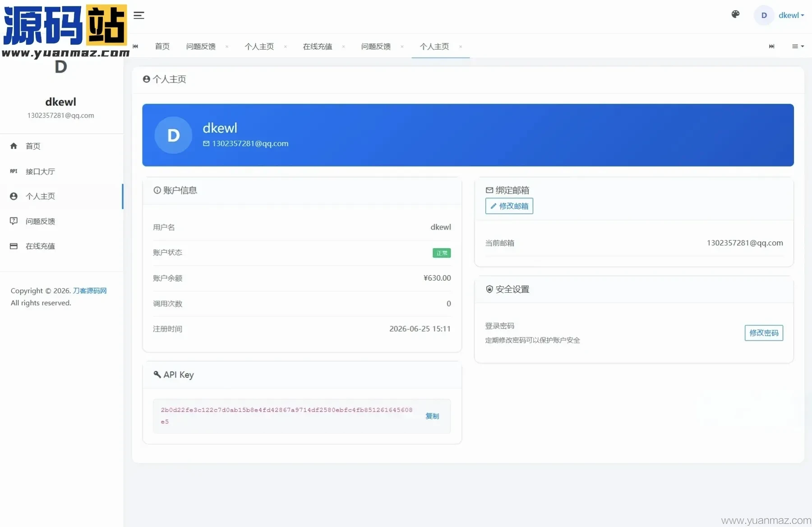Close the first 问题反馈 tab
This screenshot has height=527, width=812.
(x=226, y=46)
